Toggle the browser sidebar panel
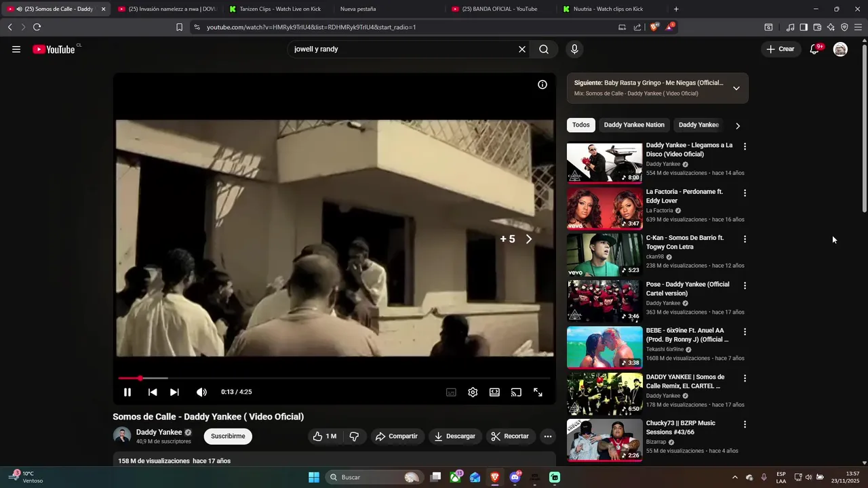The height and width of the screenshot is (488, 868). coord(804,27)
